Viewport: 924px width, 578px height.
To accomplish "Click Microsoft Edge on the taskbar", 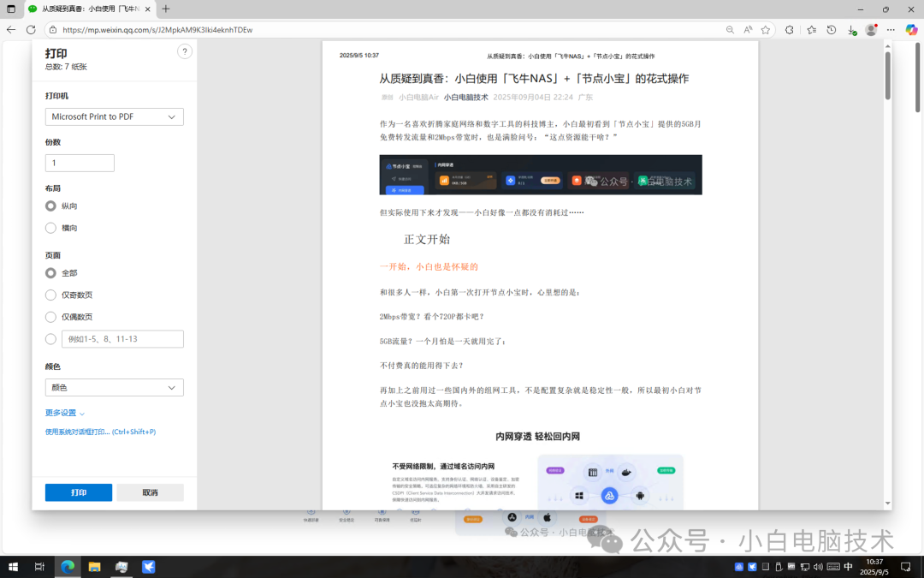I will pyautogui.click(x=68, y=567).
